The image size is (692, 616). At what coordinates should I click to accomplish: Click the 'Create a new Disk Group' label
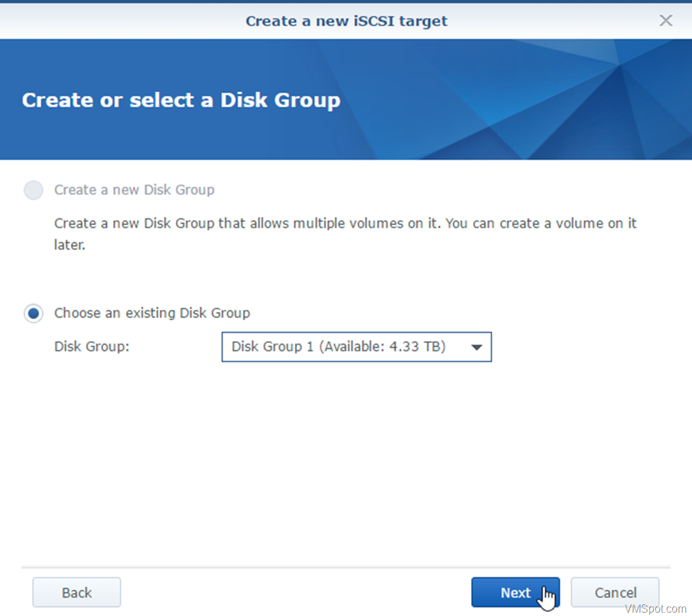click(x=134, y=190)
